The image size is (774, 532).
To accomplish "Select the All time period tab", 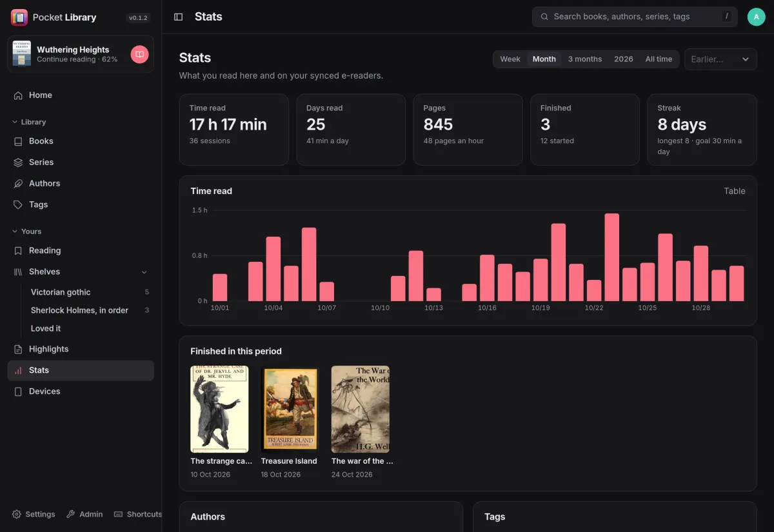I will [659, 59].
